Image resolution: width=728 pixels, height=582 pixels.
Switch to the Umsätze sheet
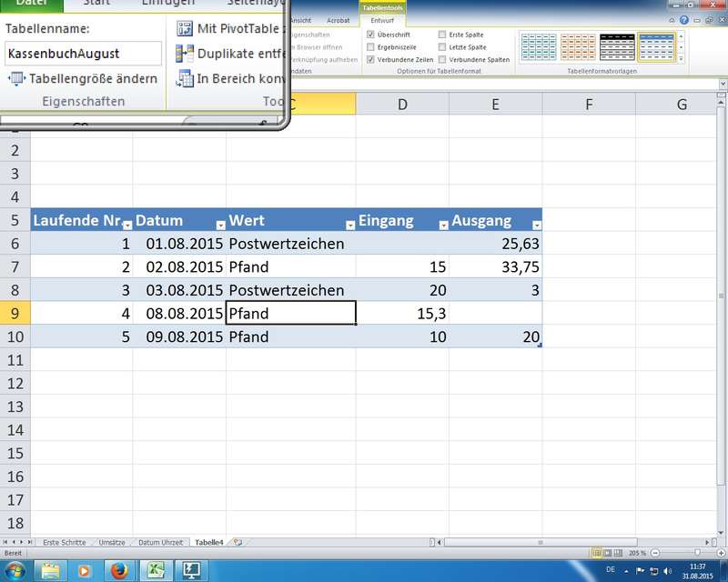tap(112, 542)
